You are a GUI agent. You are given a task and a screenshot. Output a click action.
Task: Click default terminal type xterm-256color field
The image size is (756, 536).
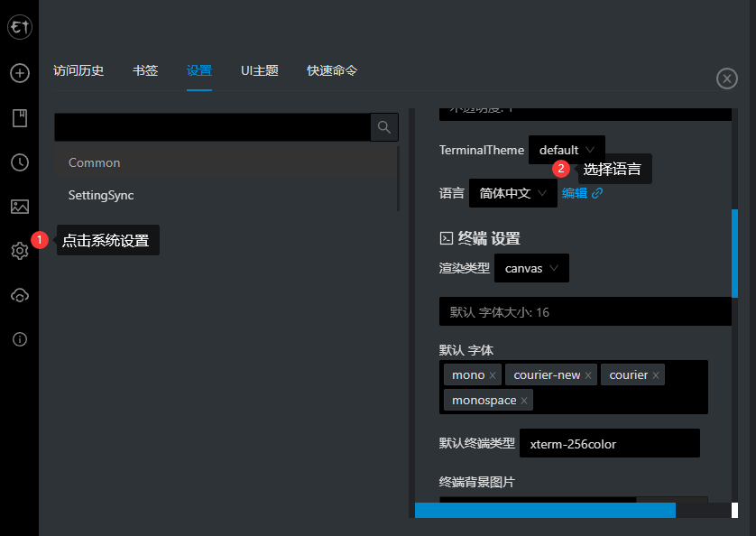[610, 443]
